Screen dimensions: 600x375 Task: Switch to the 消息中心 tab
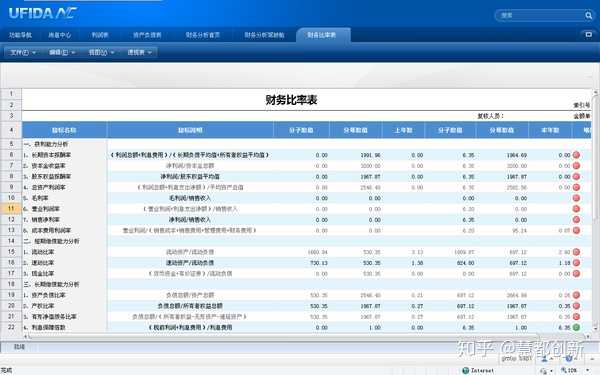(x=59, y=35)
